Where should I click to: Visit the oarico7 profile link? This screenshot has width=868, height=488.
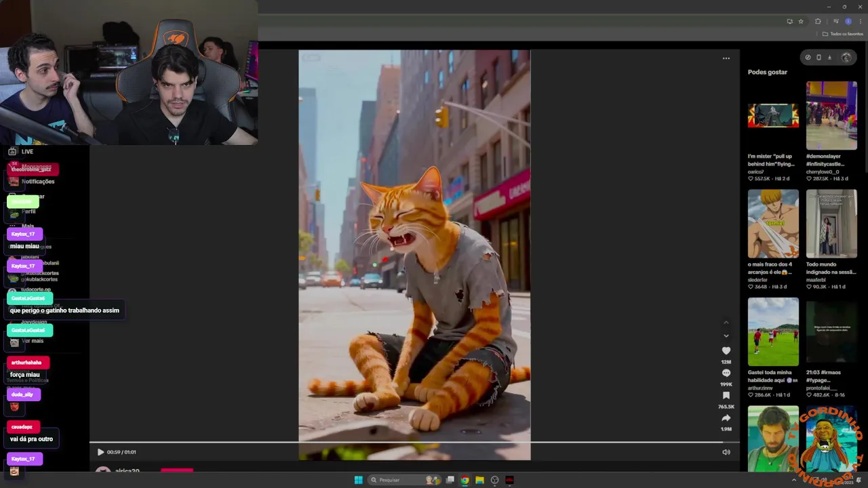[755, 171]
